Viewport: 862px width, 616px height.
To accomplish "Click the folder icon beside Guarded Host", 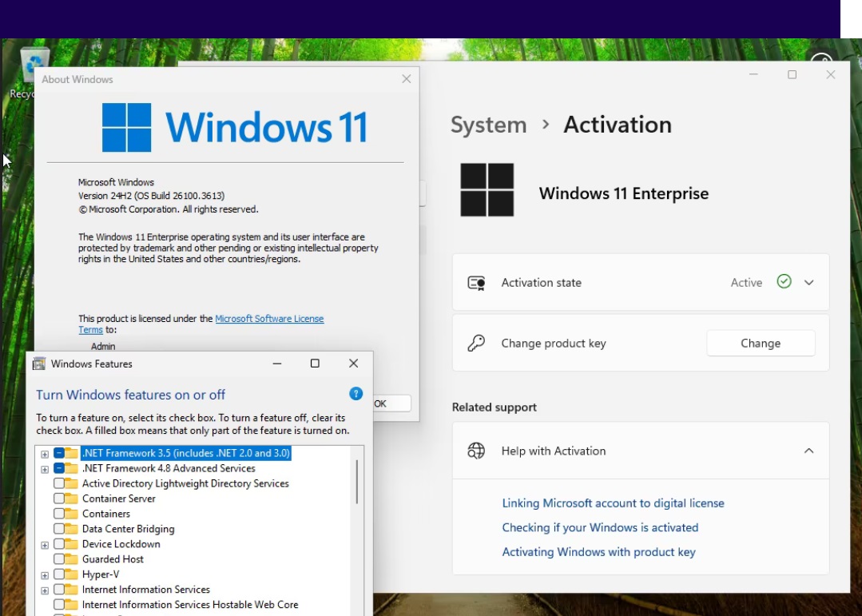I will click(x=71, y=558).
